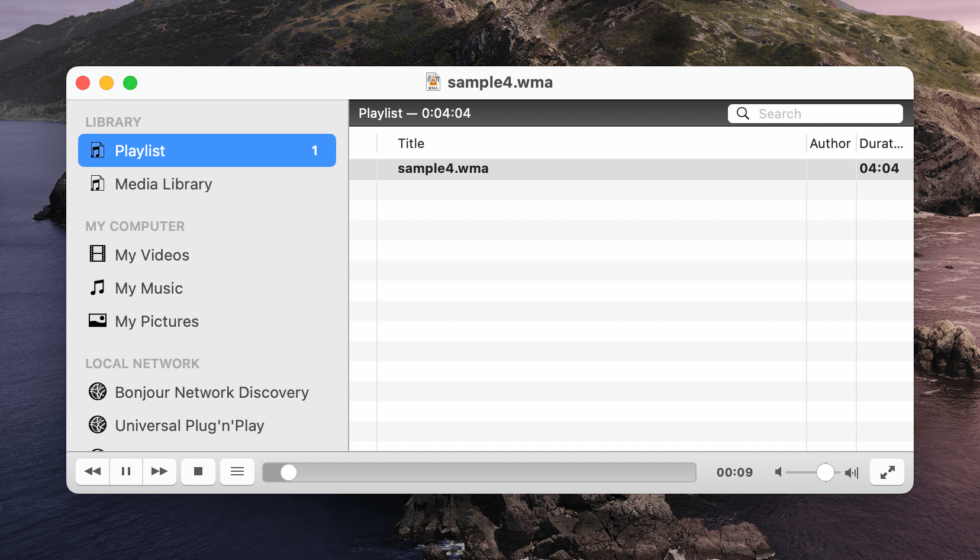Click the Media Library icon

(x=97, y=184)
